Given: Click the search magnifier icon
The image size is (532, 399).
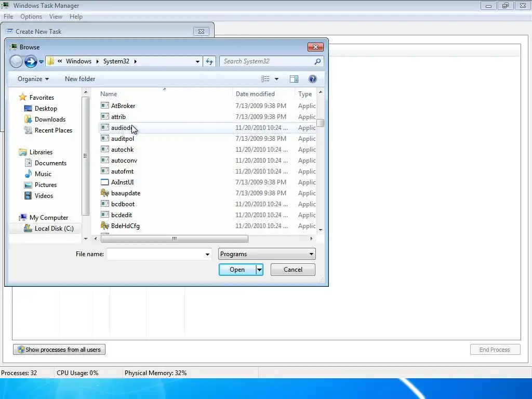Looking at the screenshot, I should [317, 61].
